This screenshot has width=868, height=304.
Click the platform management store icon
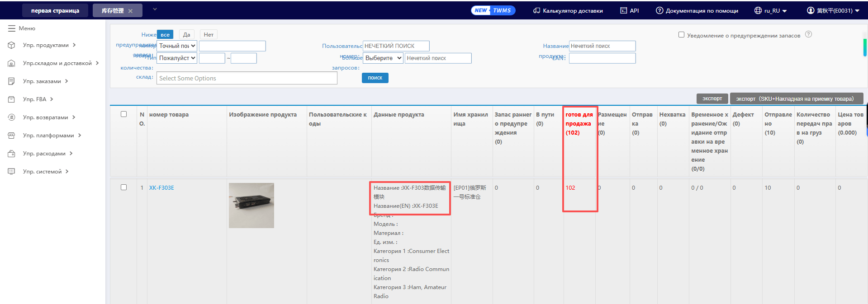(12, 136)
